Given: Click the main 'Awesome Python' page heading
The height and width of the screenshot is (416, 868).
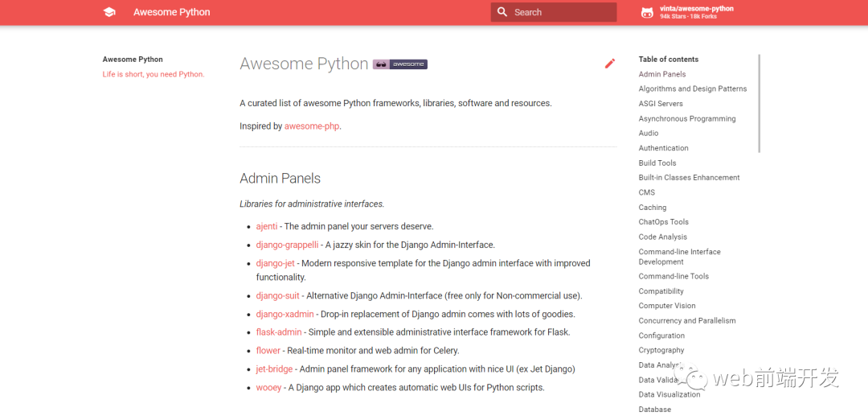Looking at the screenshot, I should (304, 64).
